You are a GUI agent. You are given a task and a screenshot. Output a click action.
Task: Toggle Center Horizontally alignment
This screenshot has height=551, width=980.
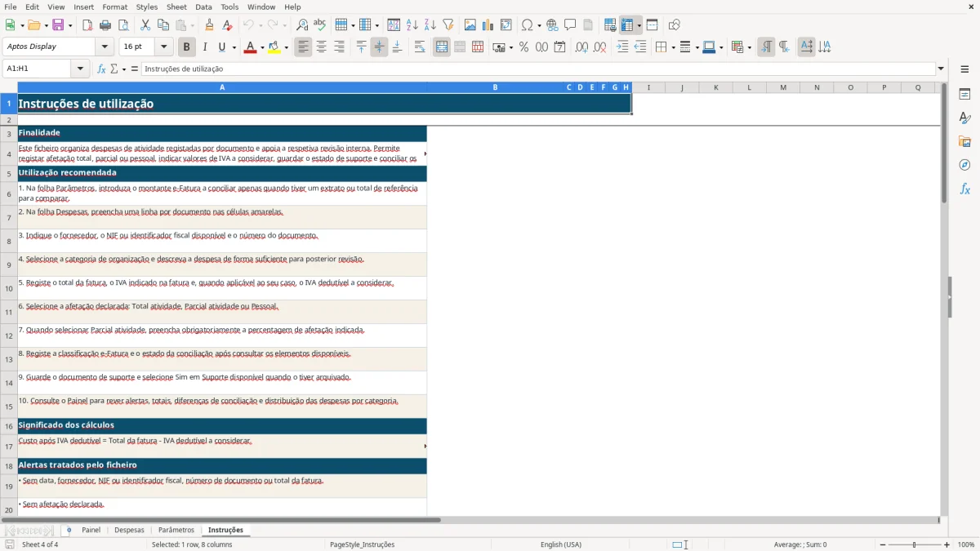(x=321, y=47)
